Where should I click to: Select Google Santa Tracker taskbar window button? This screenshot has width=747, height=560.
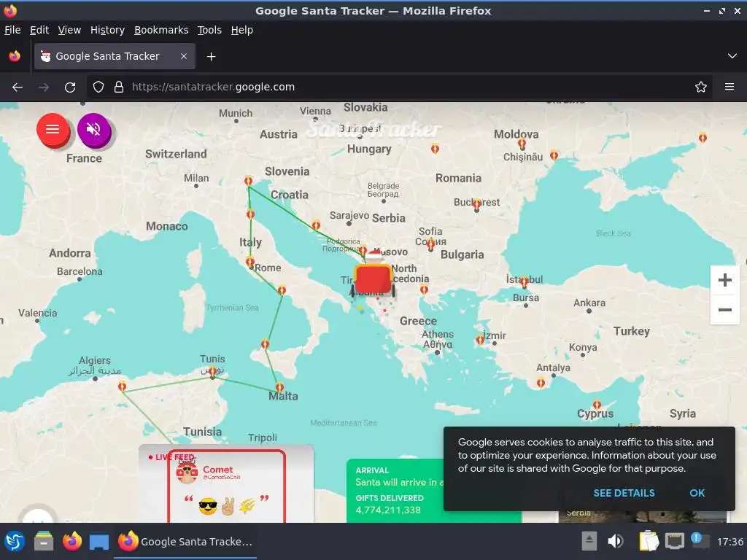pyautogui.click(x=185, y=542)
